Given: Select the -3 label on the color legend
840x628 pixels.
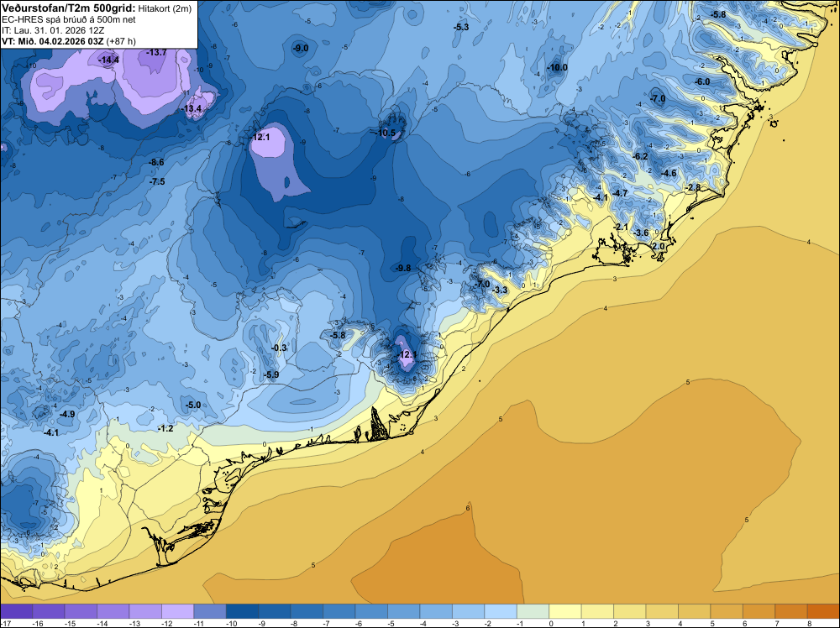Looking at the screenshot, I should click(x=457, y=623).
